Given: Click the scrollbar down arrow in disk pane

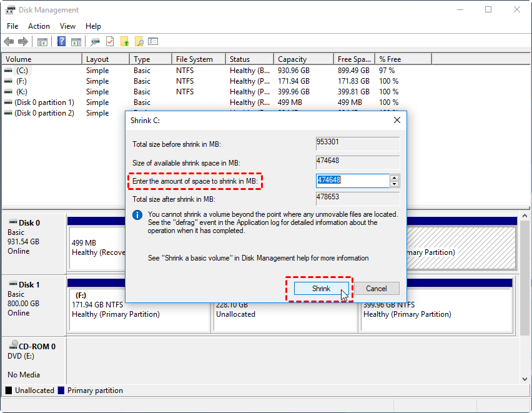Looking at the screenshot, I should pyautogui.click(x=525, y=379).
